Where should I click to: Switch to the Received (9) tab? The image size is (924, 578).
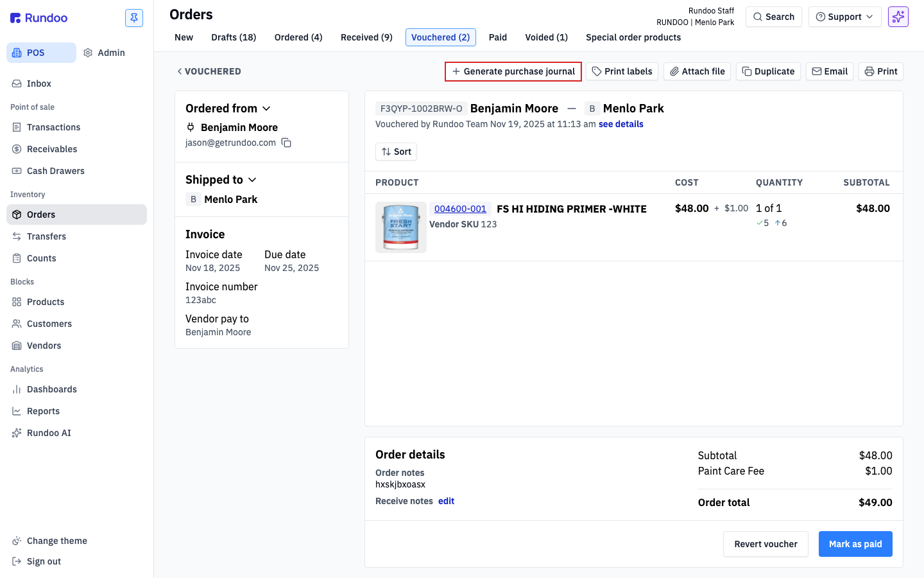click(366, 37)
